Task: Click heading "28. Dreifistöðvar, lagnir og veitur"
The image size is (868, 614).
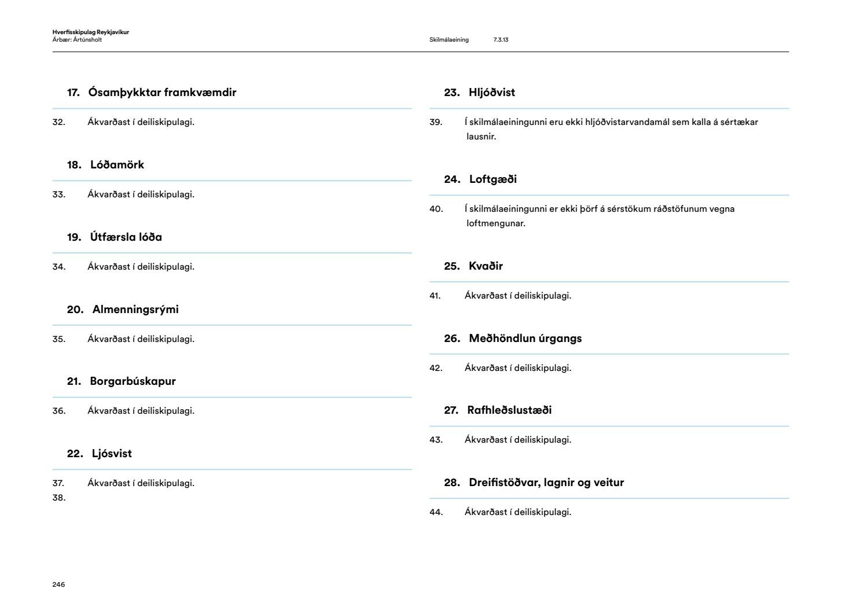Action: point(534,483)
